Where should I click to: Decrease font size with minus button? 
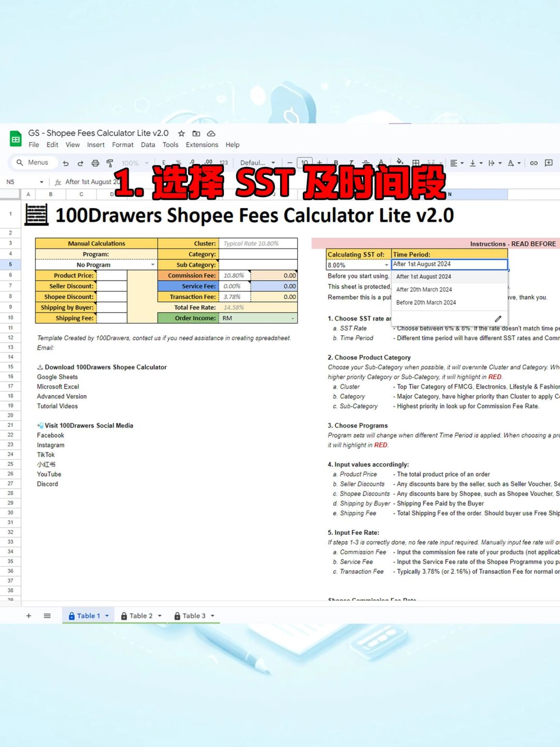pyautogui.click(x=290, y=163)
